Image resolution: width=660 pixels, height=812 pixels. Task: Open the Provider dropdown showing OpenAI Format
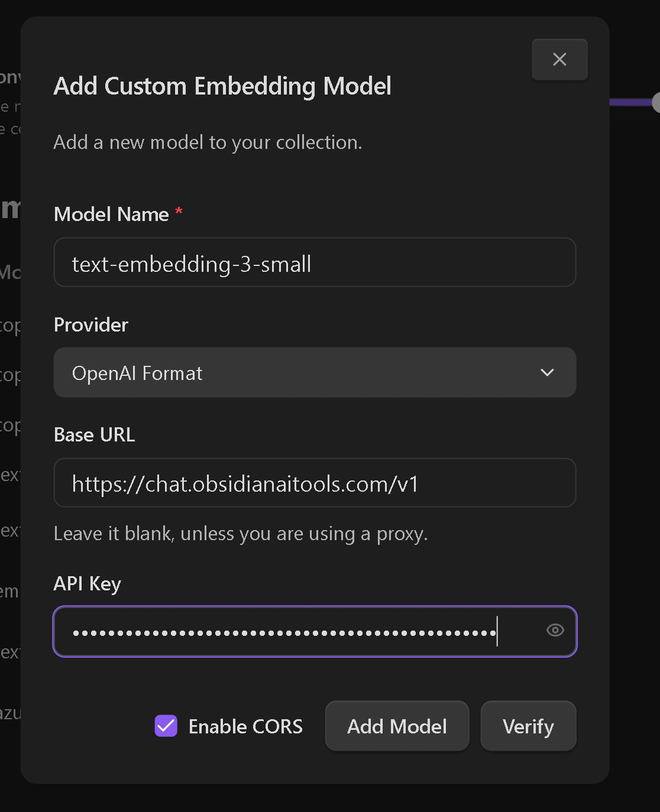point(315,372)
